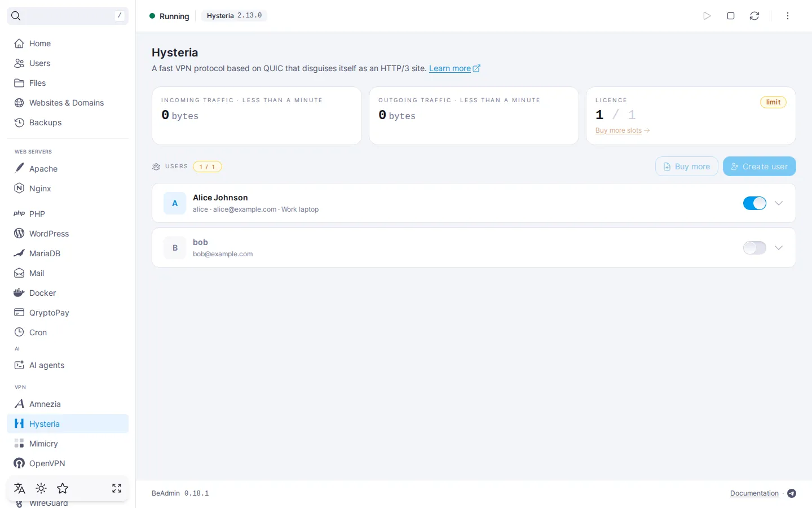812x508 pixels.
Task: Open MariaDB in the sidebar
Action: click(68, 253)
